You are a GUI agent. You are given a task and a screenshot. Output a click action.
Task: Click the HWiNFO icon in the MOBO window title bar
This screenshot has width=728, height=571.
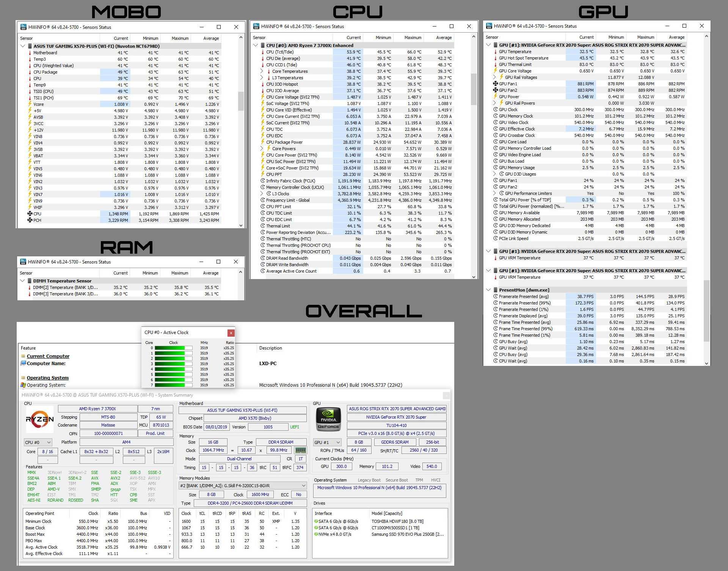(24, 27)
